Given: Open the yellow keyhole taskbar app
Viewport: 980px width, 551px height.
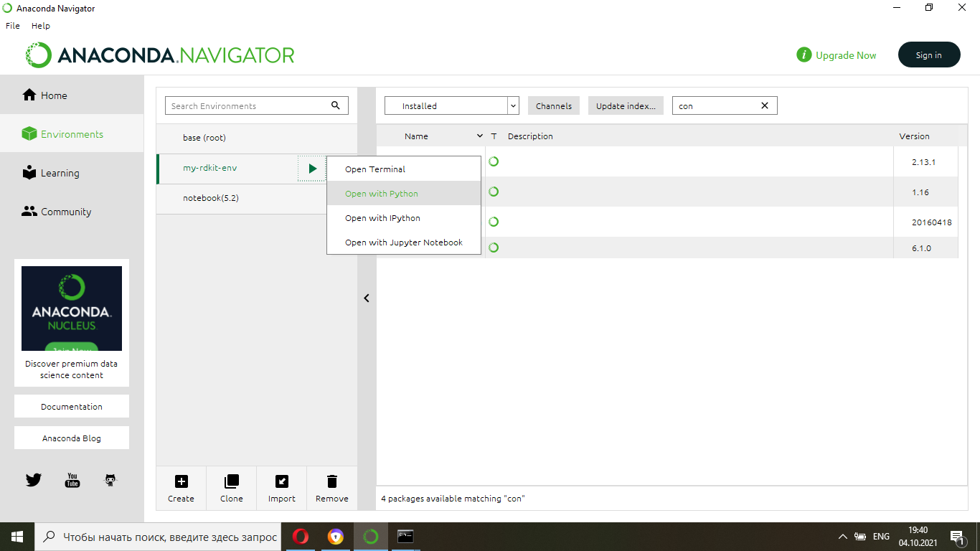Looking at the screenshot, I should tap(335, 537).
